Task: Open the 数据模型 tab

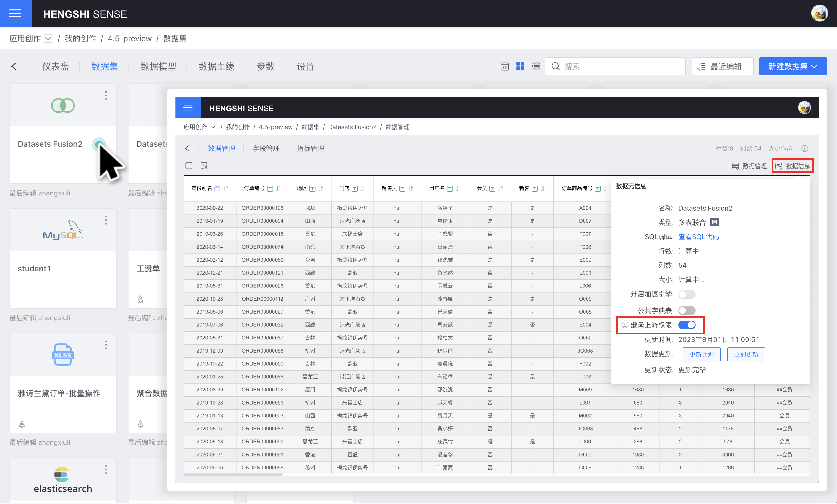Action: pyautogui.click(x=158, y=67)
